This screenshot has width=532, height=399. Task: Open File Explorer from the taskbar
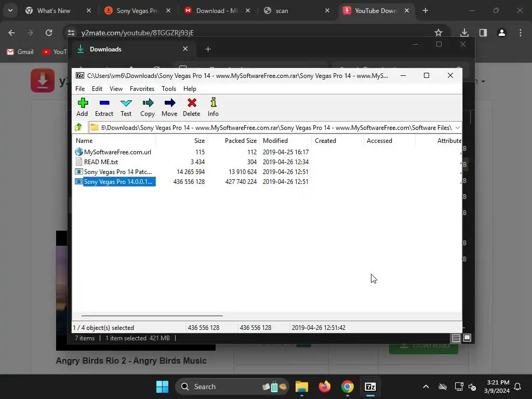(302, 387)
